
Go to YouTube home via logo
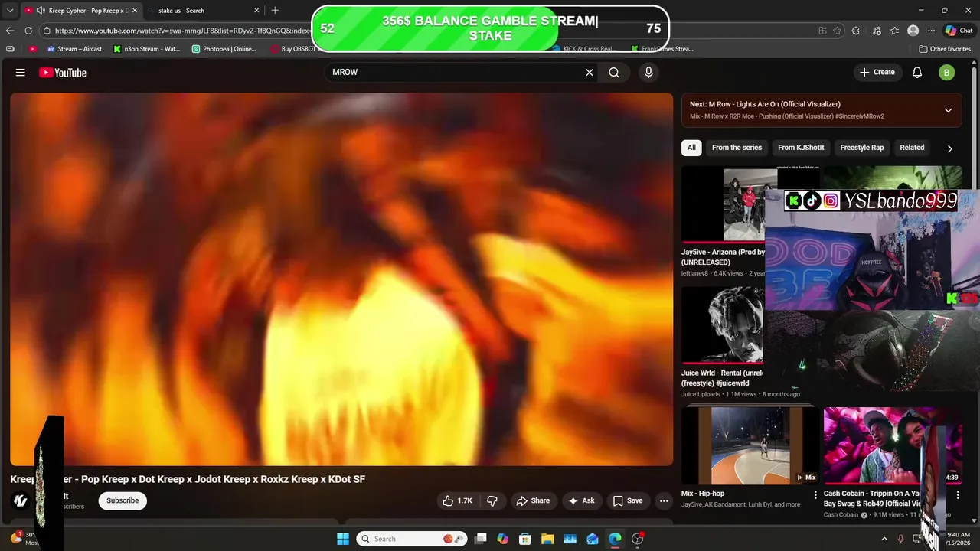click(x=63, y=73)
